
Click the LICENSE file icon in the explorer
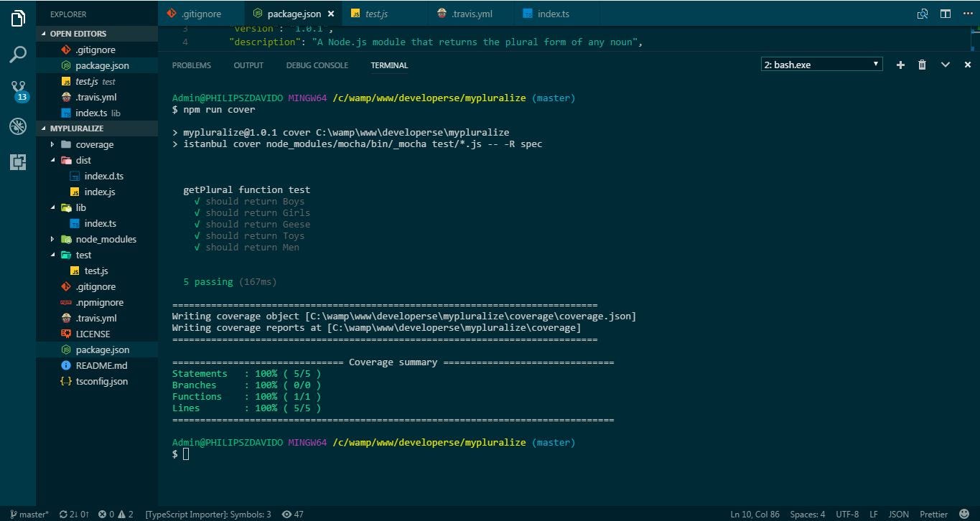point(67,334)
